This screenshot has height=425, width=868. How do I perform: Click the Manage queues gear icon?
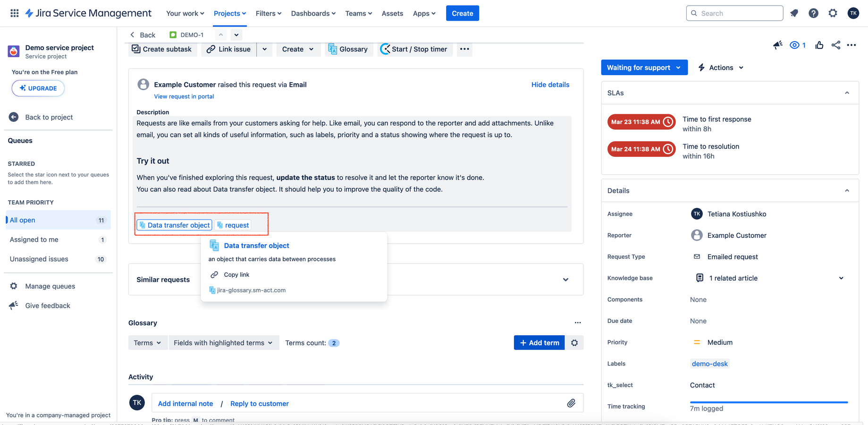(14, 286)
